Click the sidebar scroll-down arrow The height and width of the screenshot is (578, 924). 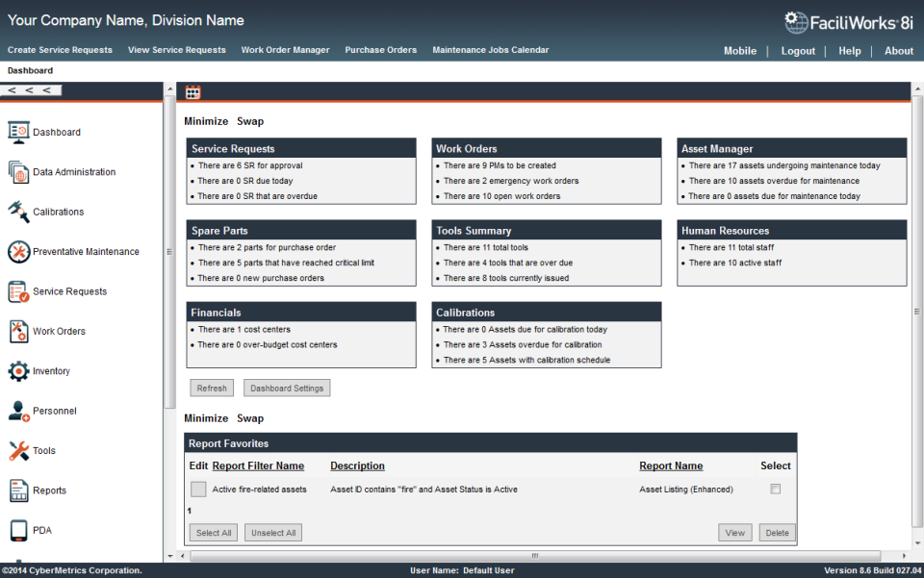[170, 556]
